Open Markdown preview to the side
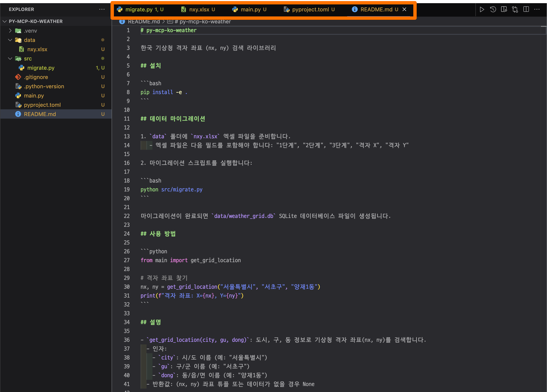Screen dimensions: 547x392 (504, 9)
